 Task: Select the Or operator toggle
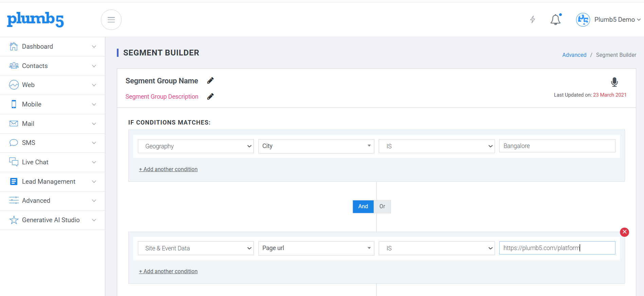click(382, 207)
